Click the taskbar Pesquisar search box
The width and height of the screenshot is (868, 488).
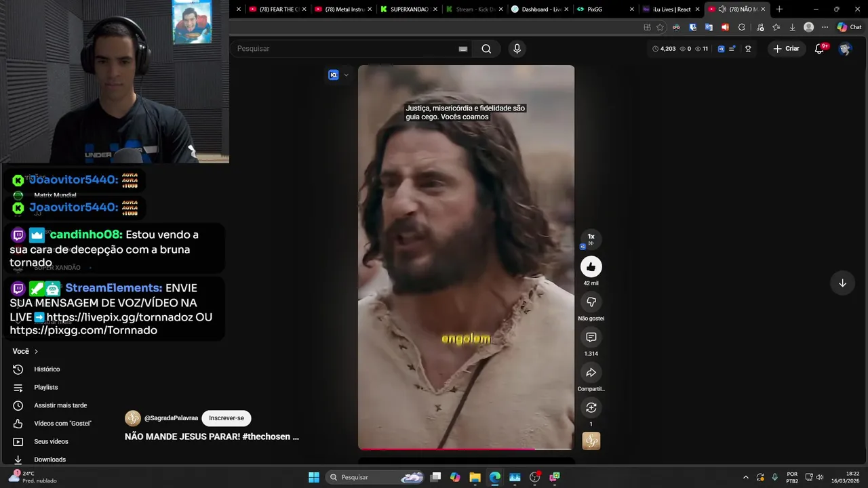[375, 477]
